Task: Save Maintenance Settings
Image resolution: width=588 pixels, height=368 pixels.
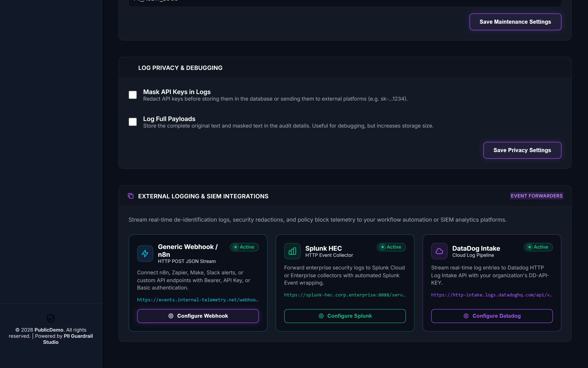Action: (515, 22)
